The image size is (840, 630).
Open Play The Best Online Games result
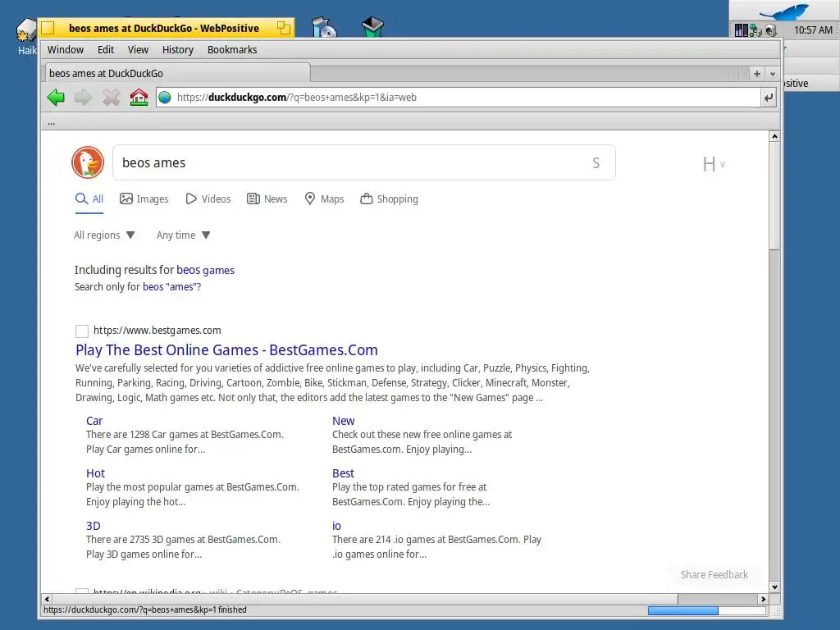pyautogui.click(x=226, y=350)
